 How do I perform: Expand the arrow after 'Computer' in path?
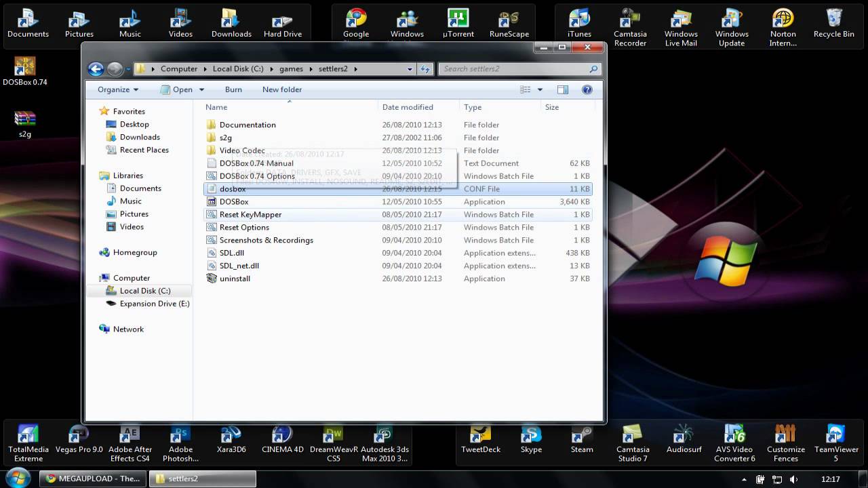click(205, 68)
